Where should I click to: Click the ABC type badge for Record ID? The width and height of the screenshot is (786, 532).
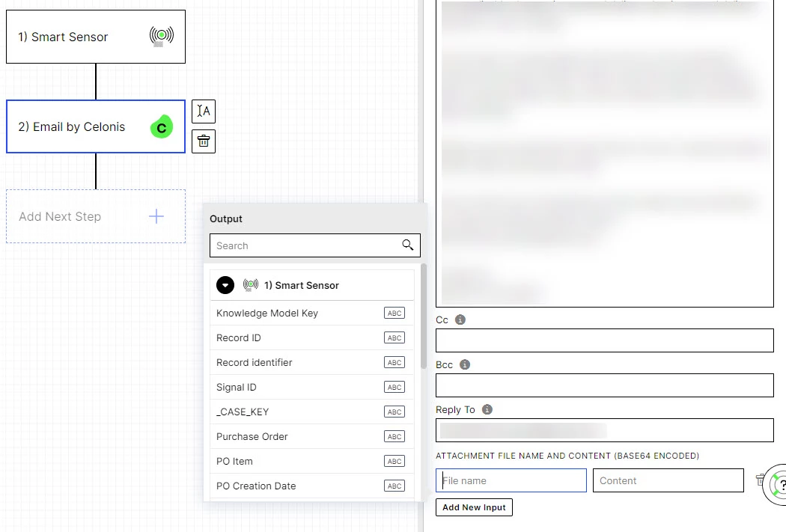point(394,337)
